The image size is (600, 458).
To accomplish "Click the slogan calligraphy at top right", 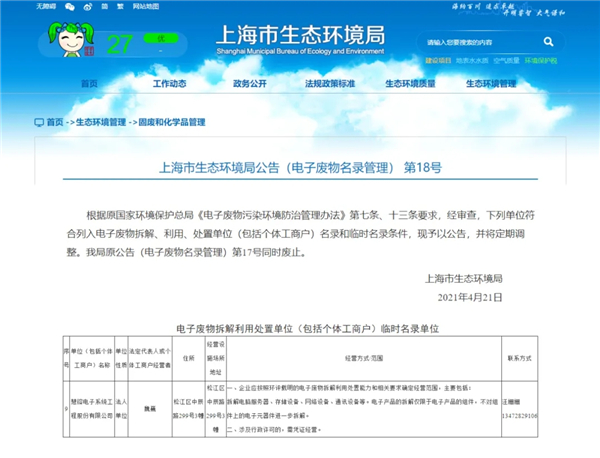I will click(x=508, y=10).
